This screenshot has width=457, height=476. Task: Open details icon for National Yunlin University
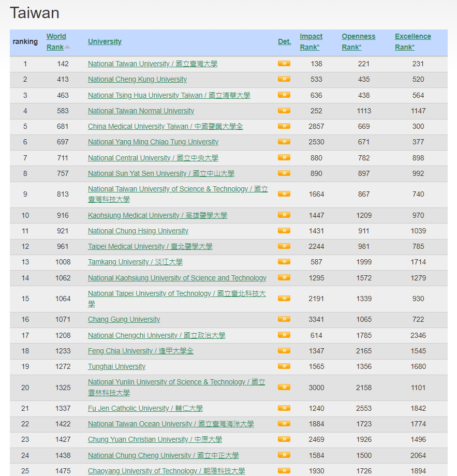pos(284,387)
